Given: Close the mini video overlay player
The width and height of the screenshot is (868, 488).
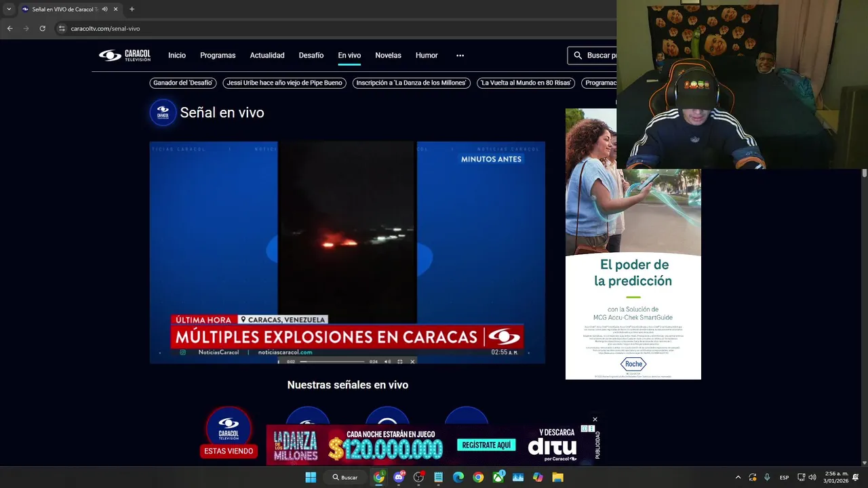Looking at the screenshot, I should (x=412, y=361).
